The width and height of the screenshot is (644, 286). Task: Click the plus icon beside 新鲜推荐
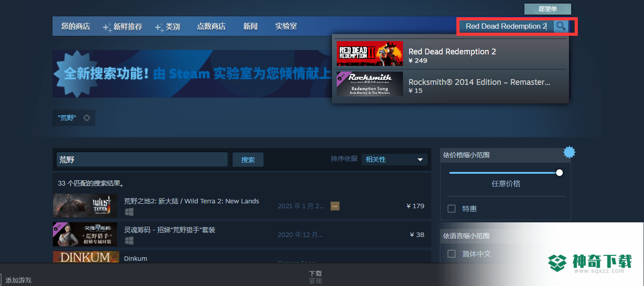pos(107,27)
